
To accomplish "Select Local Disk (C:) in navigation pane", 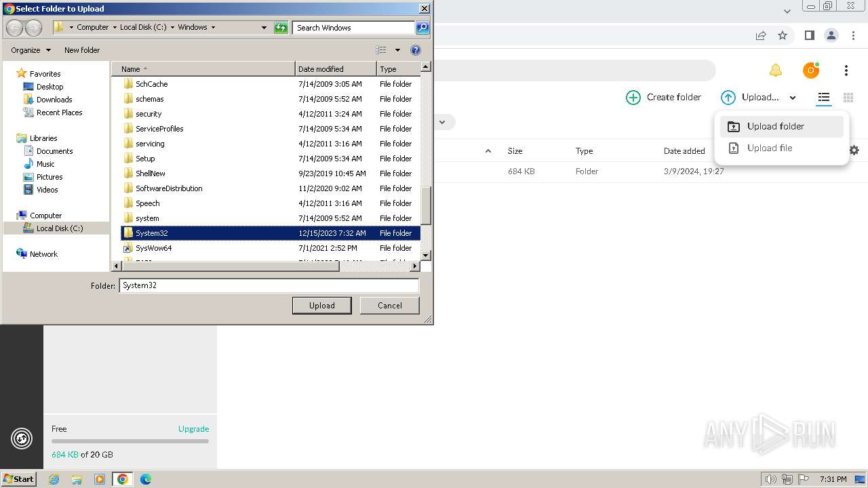I will [60, 228].
